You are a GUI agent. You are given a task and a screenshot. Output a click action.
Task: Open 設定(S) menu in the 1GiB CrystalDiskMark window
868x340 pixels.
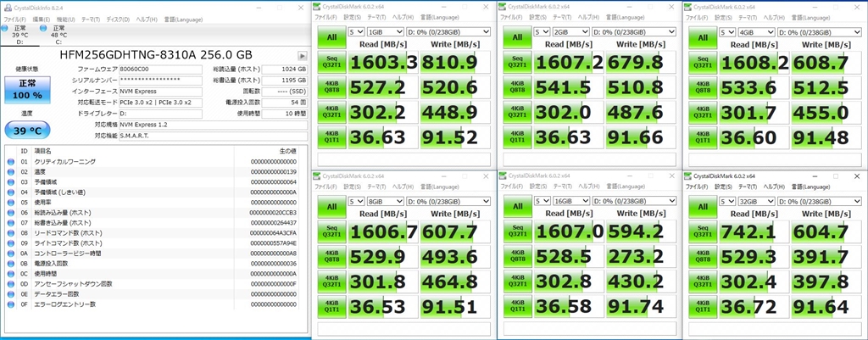[352, 17]
